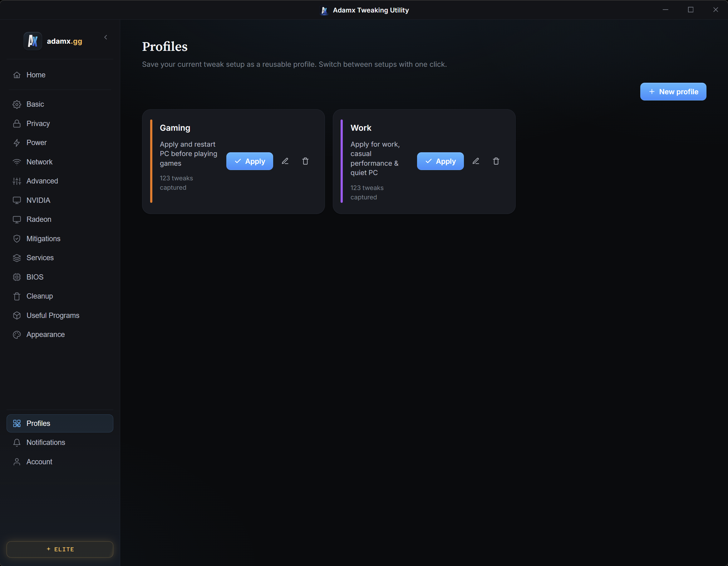Open Cleanup page

pos(60,296)
